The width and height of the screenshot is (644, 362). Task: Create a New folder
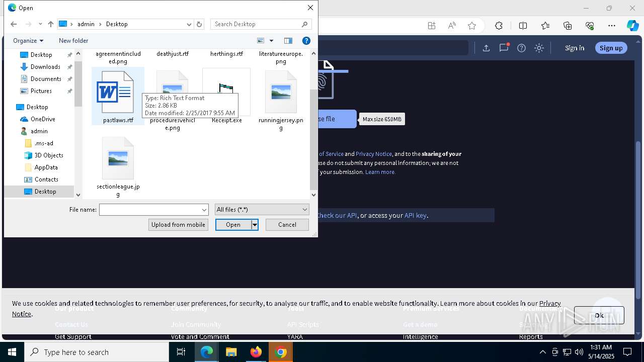pyautogui.click(x=73, y=41)
